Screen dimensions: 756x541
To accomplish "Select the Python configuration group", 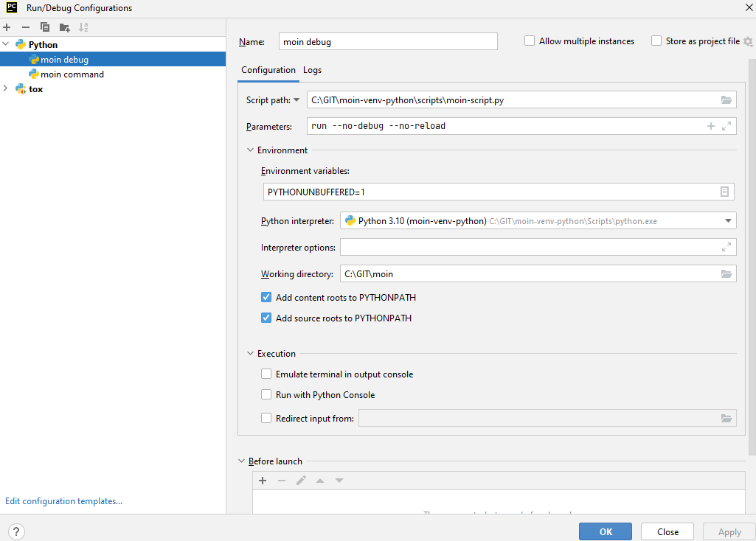I will 113,44.
